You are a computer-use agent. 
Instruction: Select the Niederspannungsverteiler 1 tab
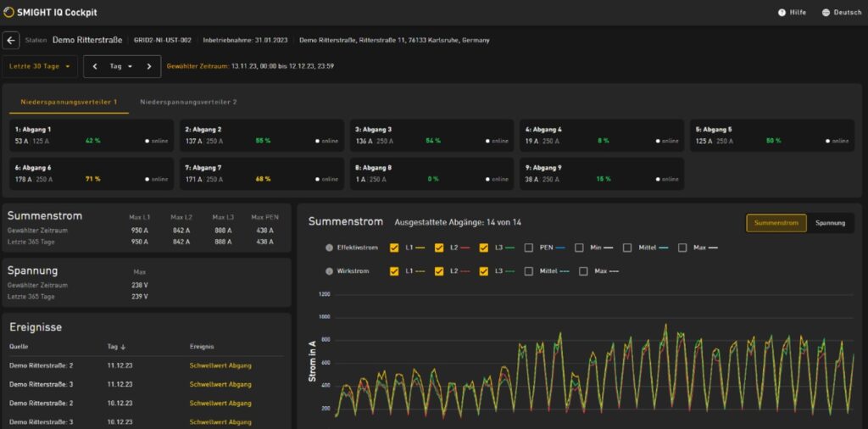point(69,102)
